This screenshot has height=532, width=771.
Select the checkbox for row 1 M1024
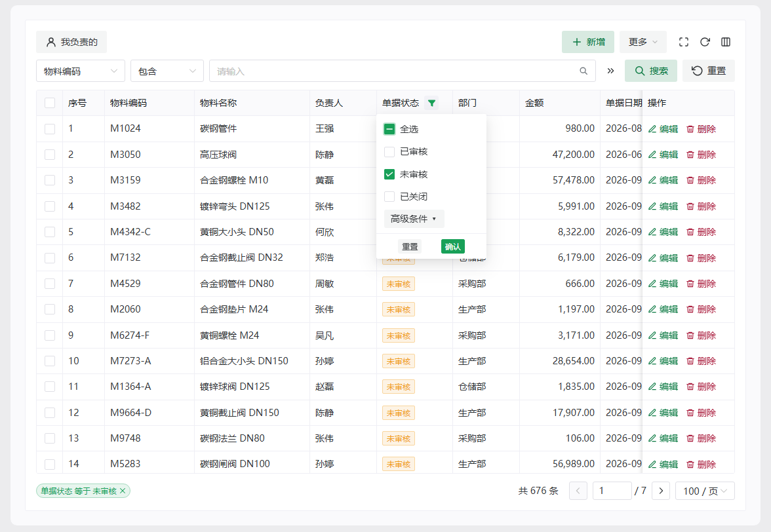[50, 128]
